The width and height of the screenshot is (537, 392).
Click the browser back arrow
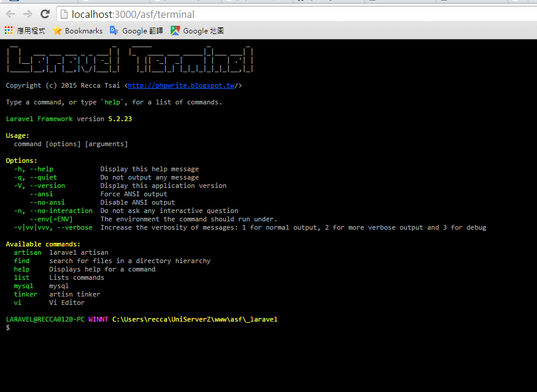click(x=11, y=14)
